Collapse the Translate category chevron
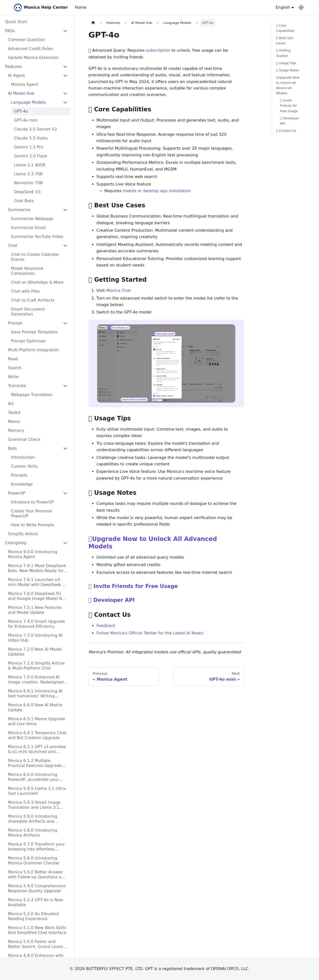Viewport: 319px width, 980px height. point(65,386)
